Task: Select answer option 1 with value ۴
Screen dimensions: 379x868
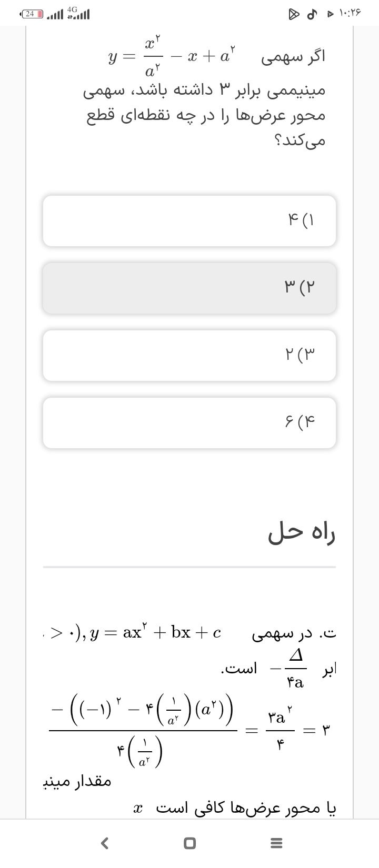Action: point(189,221)
